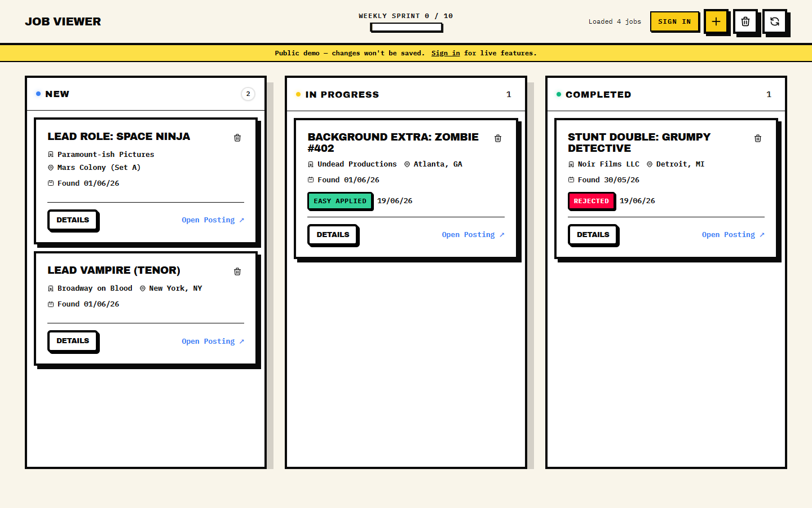
Task: Click the header trash clear-all icon
Action: click(x=745, y=21)
